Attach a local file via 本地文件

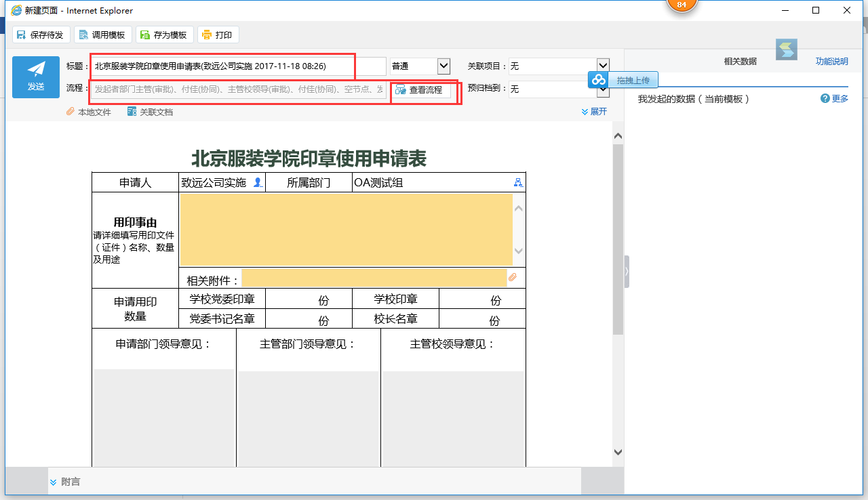(89, 112)
